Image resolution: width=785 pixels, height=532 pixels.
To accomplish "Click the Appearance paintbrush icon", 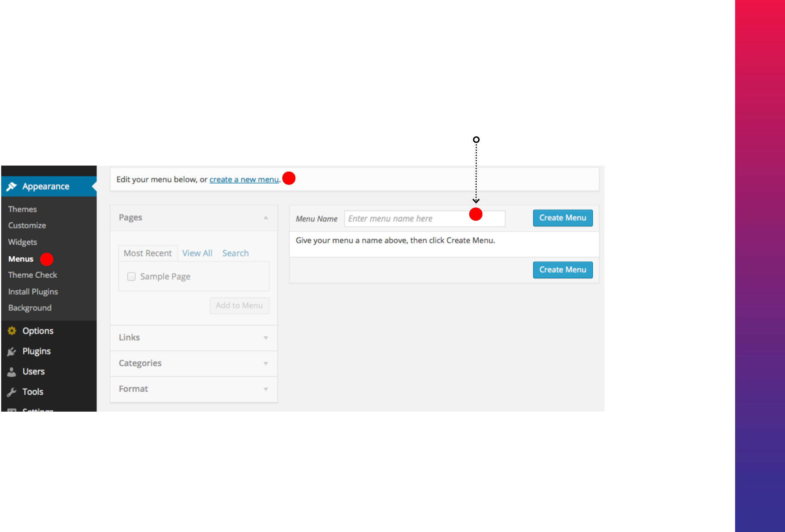I will (x=12, y=186).
